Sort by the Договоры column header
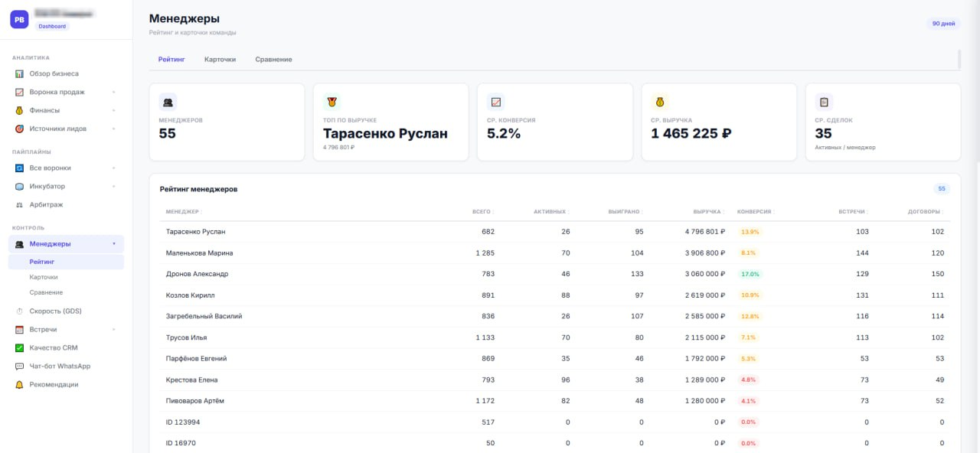 (926, 211)
